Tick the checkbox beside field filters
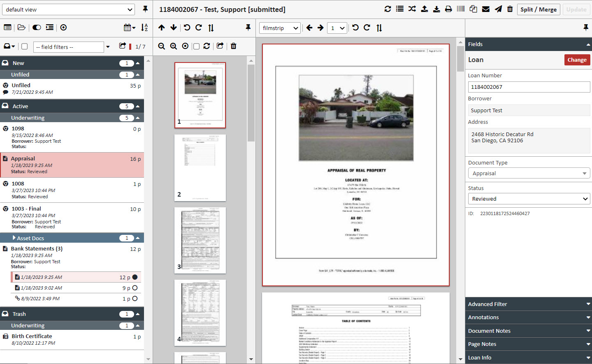Viewport: 592px width, 364px height. tap(25, 46)
